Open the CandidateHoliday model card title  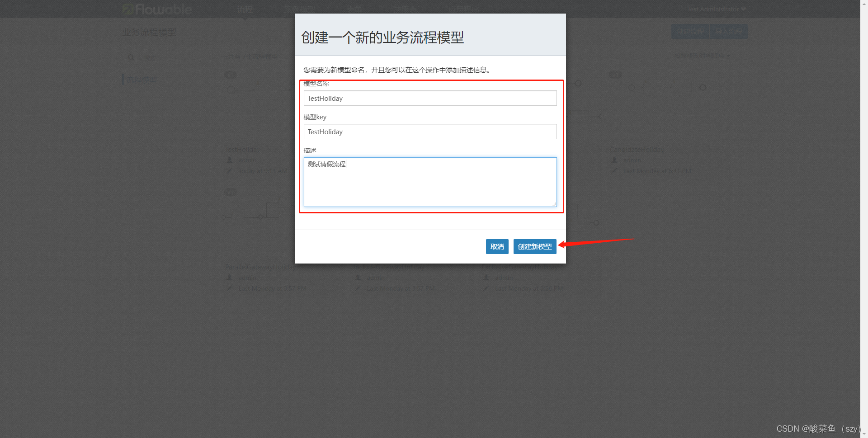[637, 150]
